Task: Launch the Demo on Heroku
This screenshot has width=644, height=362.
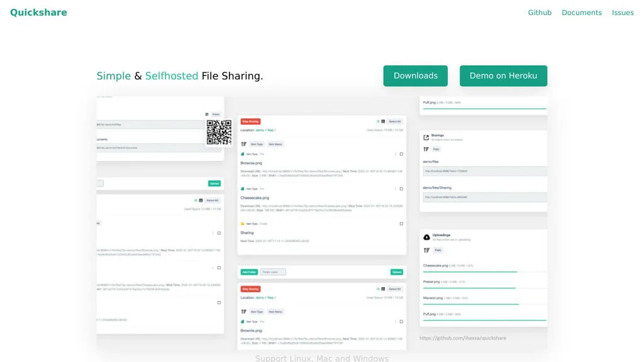Action: [503, 76]
